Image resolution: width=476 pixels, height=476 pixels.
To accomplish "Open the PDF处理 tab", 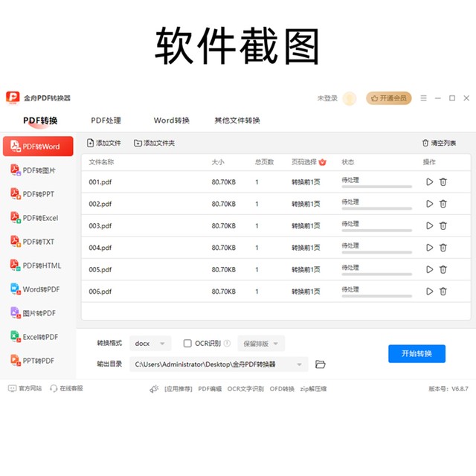I will tap(106, 120).
